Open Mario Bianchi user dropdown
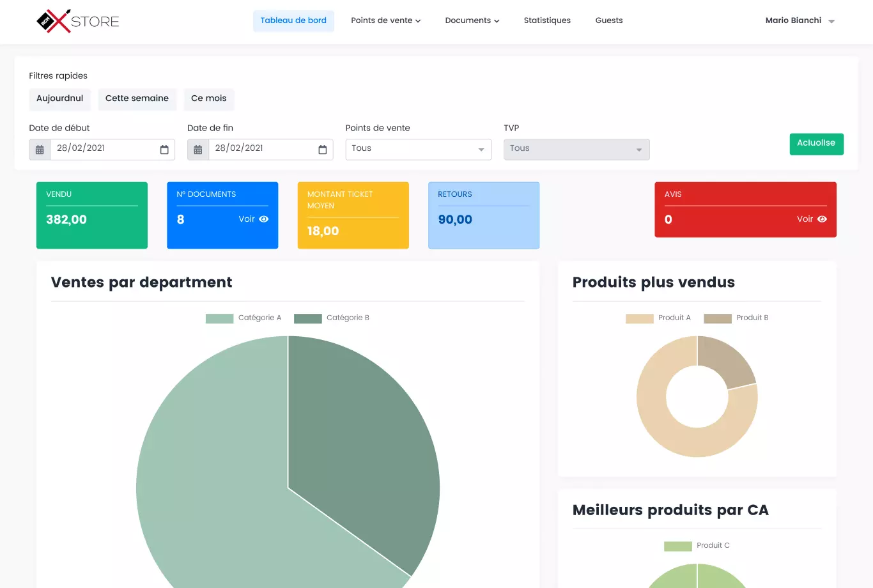This screenshot has width=873, height=588. click(800, 20)
